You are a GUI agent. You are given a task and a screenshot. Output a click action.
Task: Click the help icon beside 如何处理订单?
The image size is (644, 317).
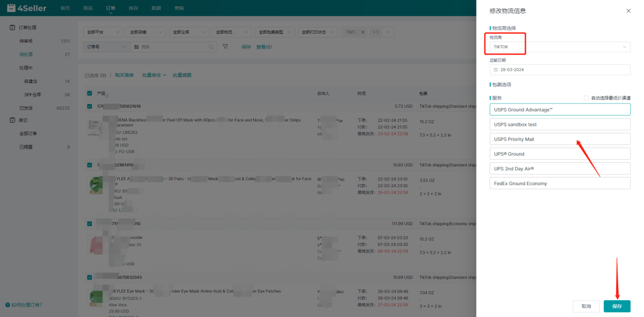pos(8,305)
